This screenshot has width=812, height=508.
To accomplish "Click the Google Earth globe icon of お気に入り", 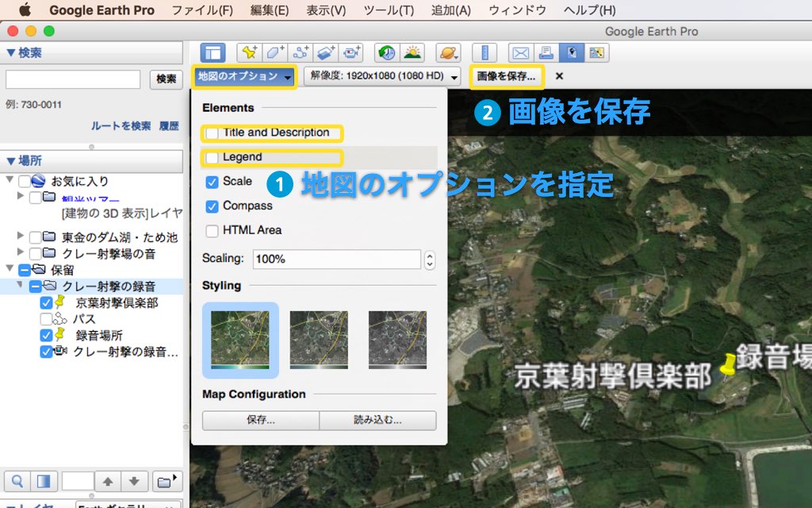I will [x=38, y=181].
